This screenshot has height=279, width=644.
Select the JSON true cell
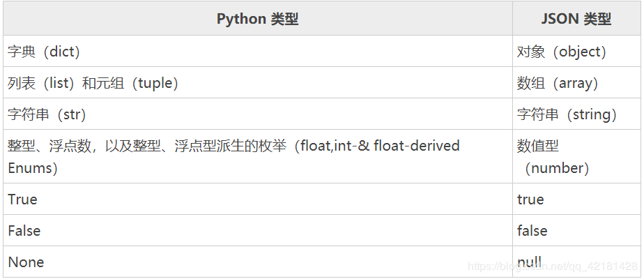[576, 199]
